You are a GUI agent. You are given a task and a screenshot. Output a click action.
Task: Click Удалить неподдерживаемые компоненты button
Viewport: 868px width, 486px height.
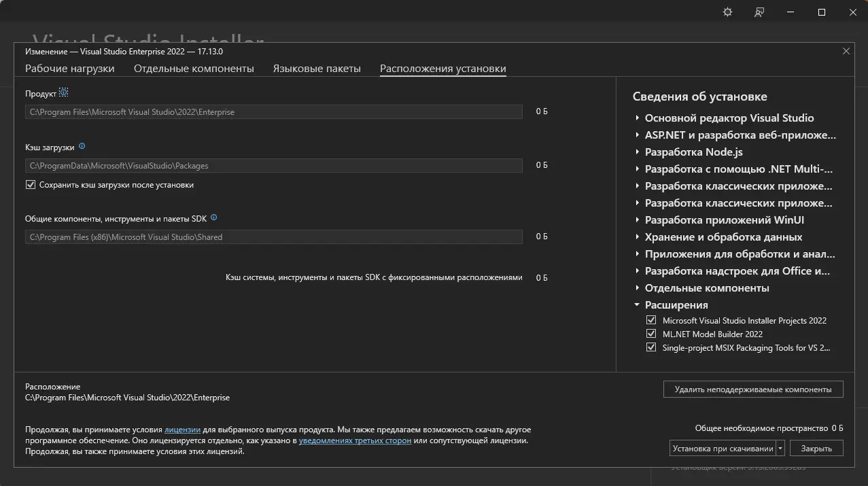(752, 389)
